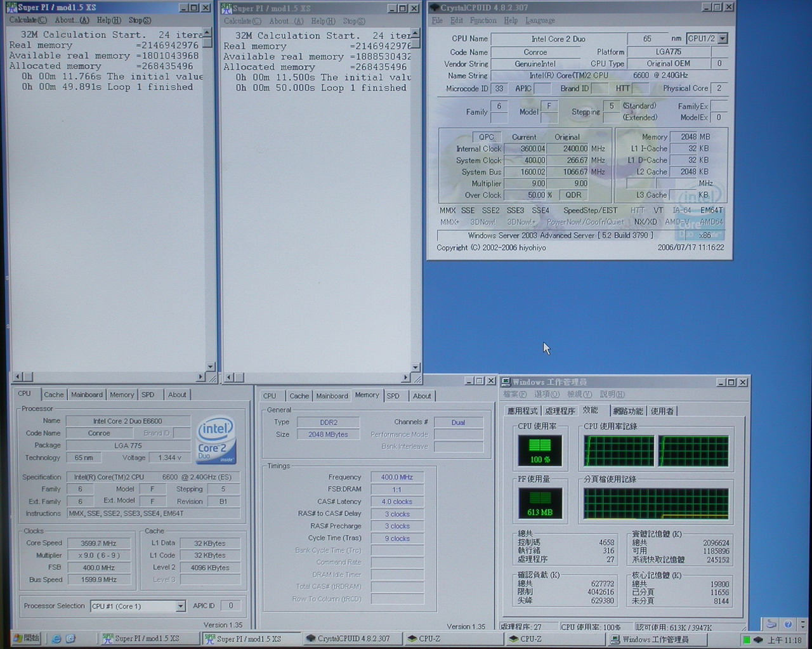Click the Internal Clock current value 3600.04
Viewport: 812px width, 649px height.
tap(525, 148)
